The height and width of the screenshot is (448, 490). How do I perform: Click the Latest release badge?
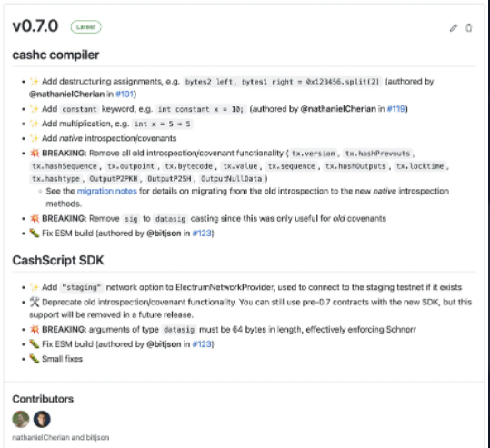point(86,27)
